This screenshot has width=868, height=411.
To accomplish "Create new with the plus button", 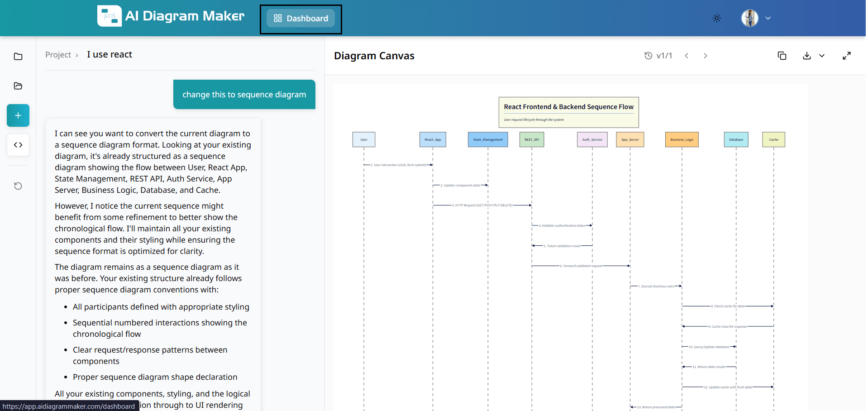I will click(x=18, y=115).
